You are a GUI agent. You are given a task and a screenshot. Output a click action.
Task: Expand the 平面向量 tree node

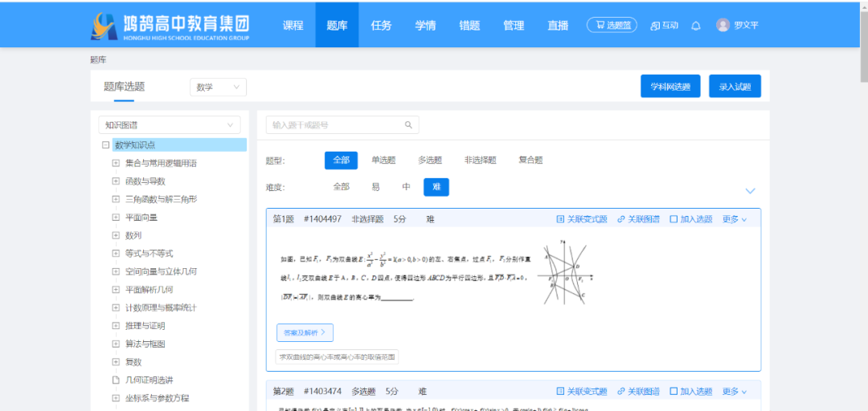[x=117, y=218]
